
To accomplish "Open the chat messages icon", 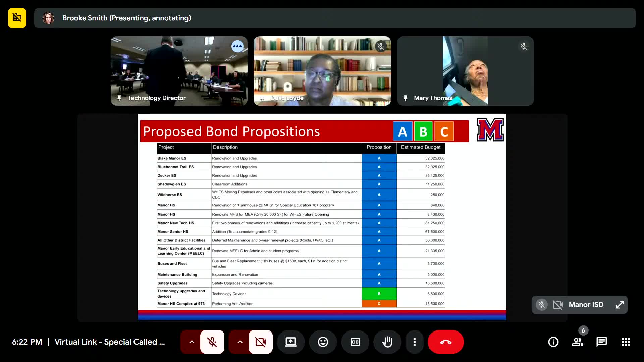I will 601,342.
